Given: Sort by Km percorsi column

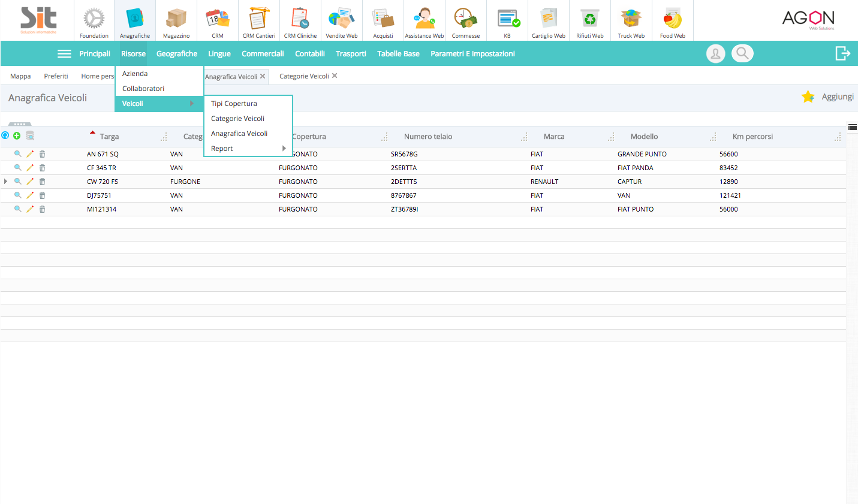Looking at the screenshot, I should point(752,137).
